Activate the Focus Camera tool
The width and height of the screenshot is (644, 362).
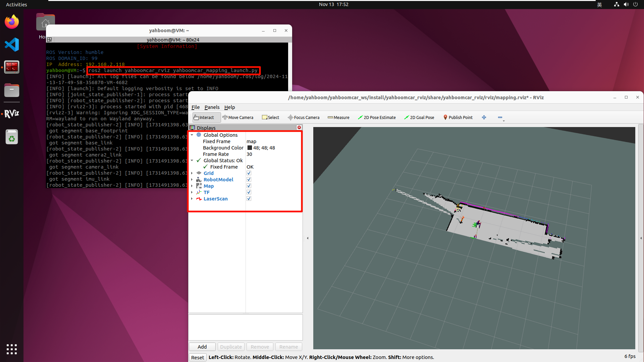(304, 117)
